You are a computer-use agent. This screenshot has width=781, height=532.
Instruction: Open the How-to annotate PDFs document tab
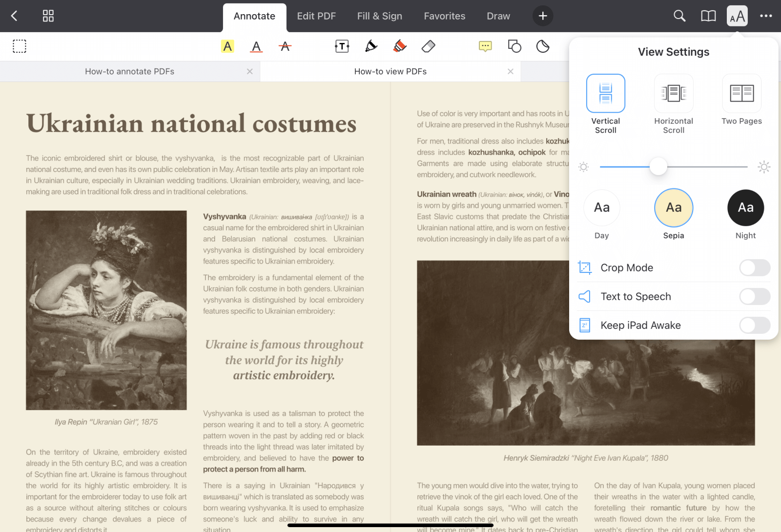pyautogui.click(x=130, y=71)
